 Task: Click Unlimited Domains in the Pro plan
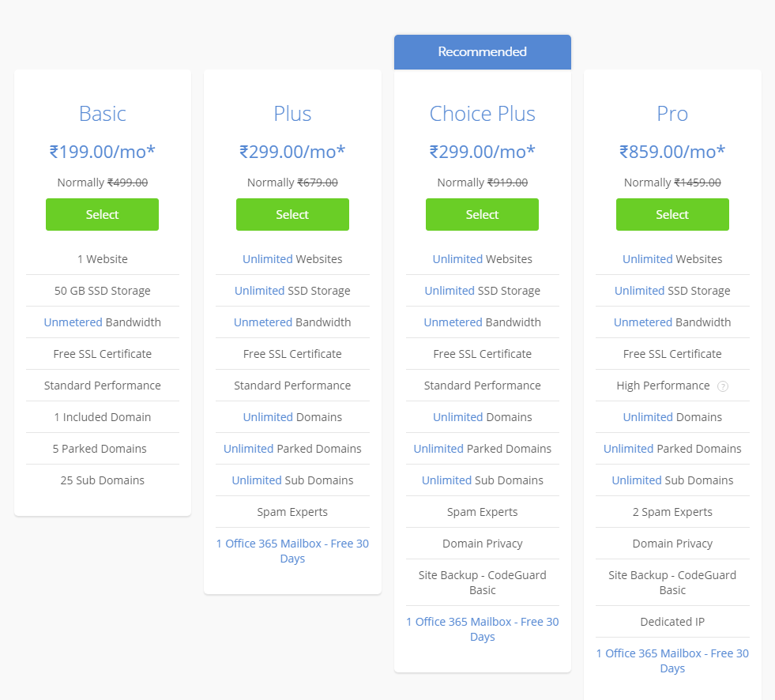672,417
